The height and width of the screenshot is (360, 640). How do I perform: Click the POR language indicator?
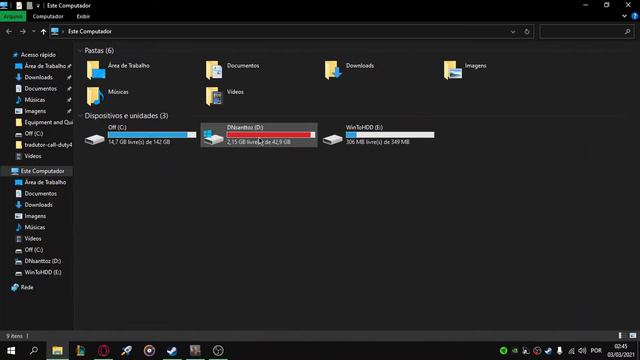[596, 351]
